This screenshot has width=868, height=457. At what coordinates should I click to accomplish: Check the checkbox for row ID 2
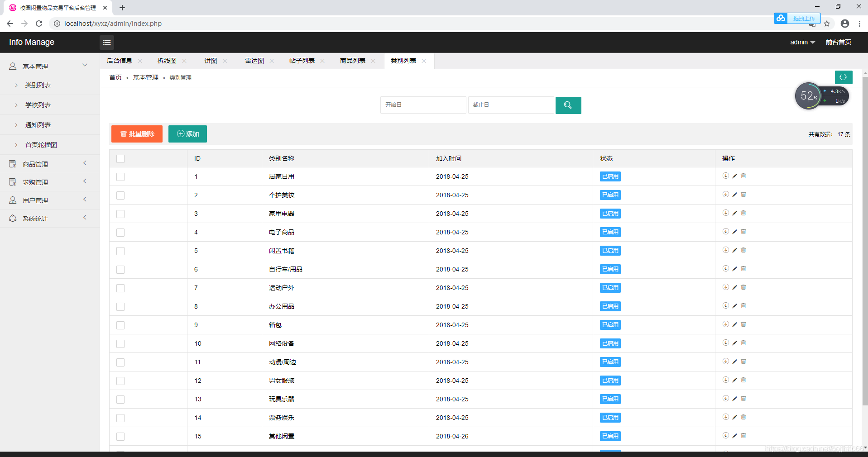(120, 195)
